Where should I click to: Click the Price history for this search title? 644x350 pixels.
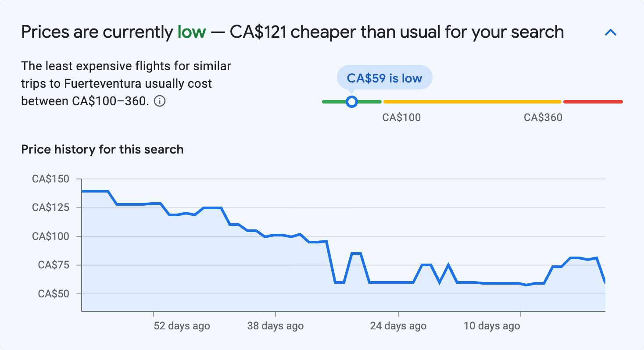click(102, 149)
